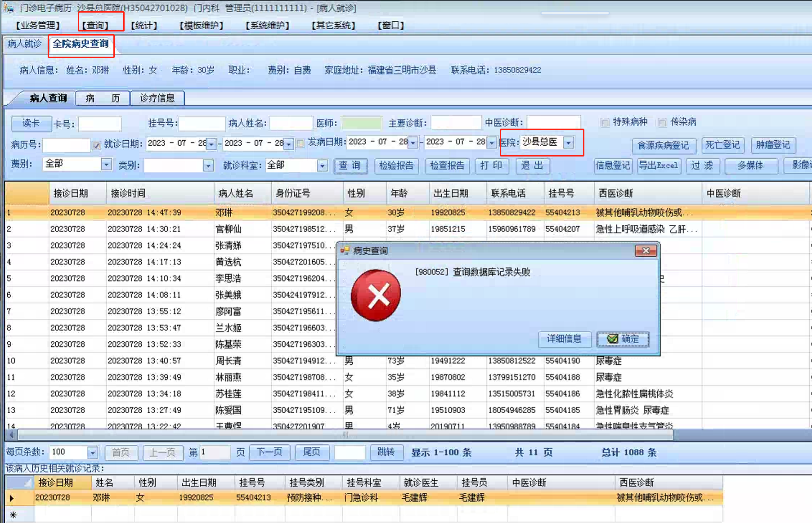Open the 查询 menu in the menu bar
Screen dimensions: 812x523
[95, 26]
